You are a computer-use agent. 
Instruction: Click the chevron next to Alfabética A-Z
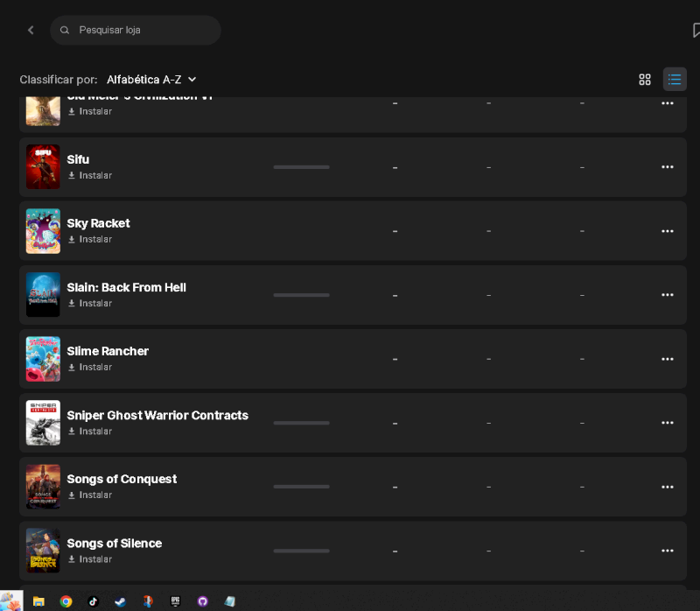click(x=192, y=80)
